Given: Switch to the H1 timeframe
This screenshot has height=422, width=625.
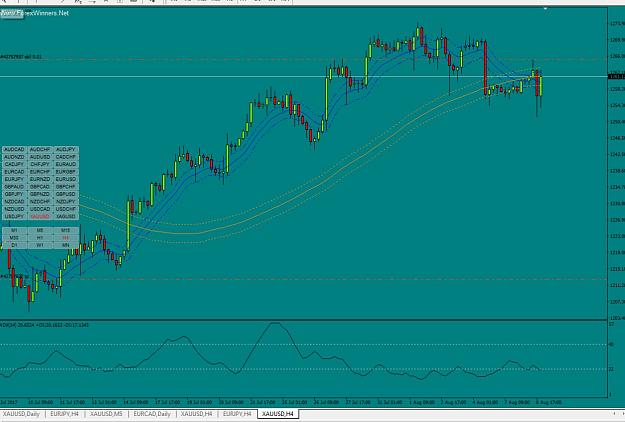Looking at the screenshot, I should (x=40, y=238).
